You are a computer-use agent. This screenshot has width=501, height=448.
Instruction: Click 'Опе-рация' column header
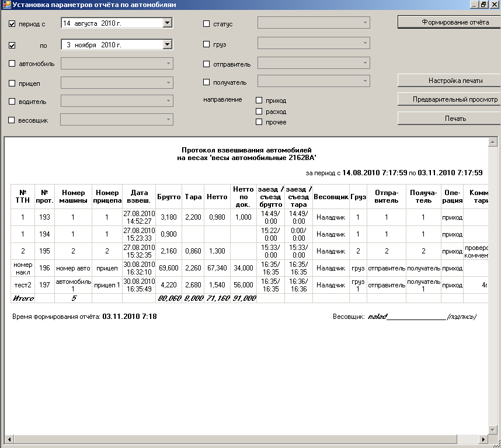coord(452,197)
